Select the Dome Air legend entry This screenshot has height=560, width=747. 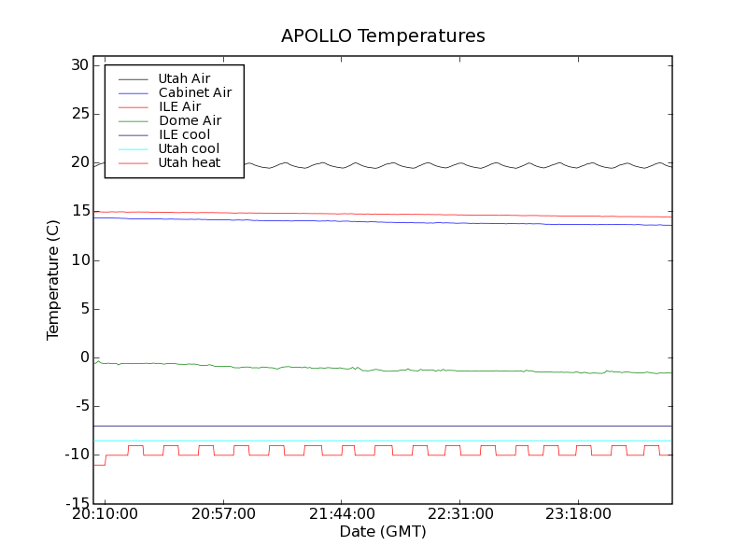pos(190,120)
